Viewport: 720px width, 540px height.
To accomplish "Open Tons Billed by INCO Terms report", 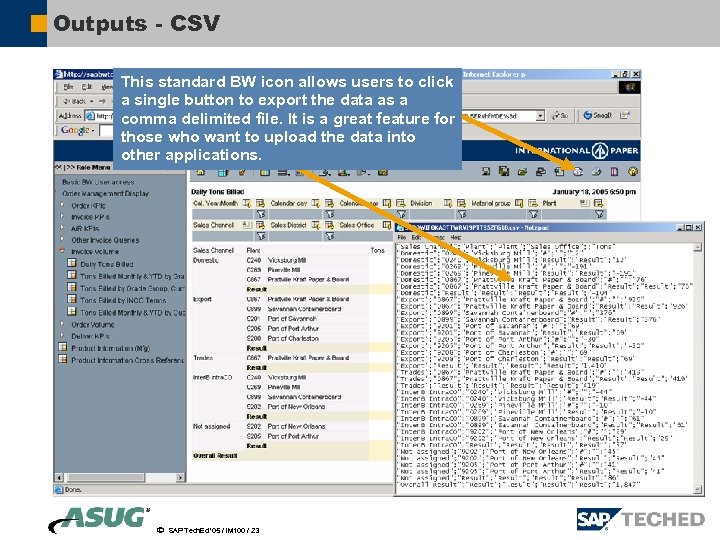I will tap(123, 300).
